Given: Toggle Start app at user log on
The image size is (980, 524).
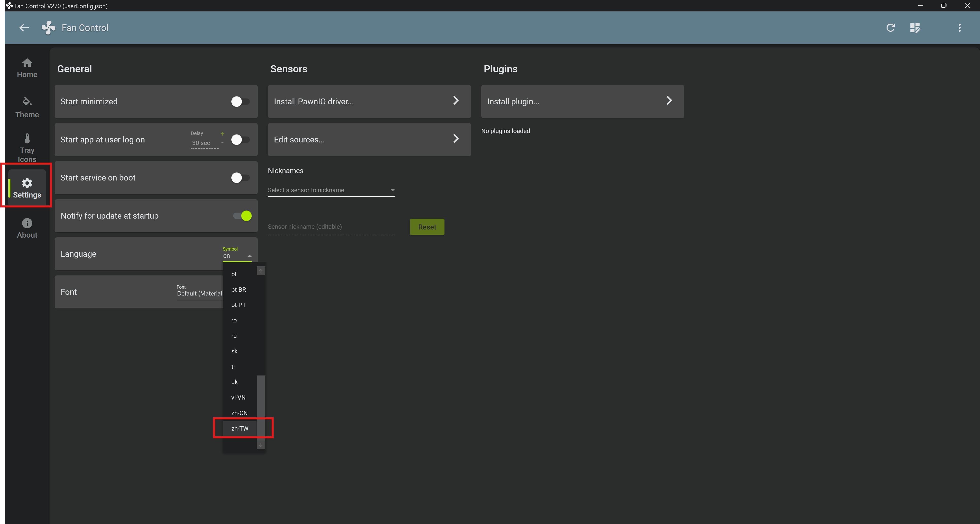Looking at the screenshot, I should pyautogui.click(x=240, y=140).
